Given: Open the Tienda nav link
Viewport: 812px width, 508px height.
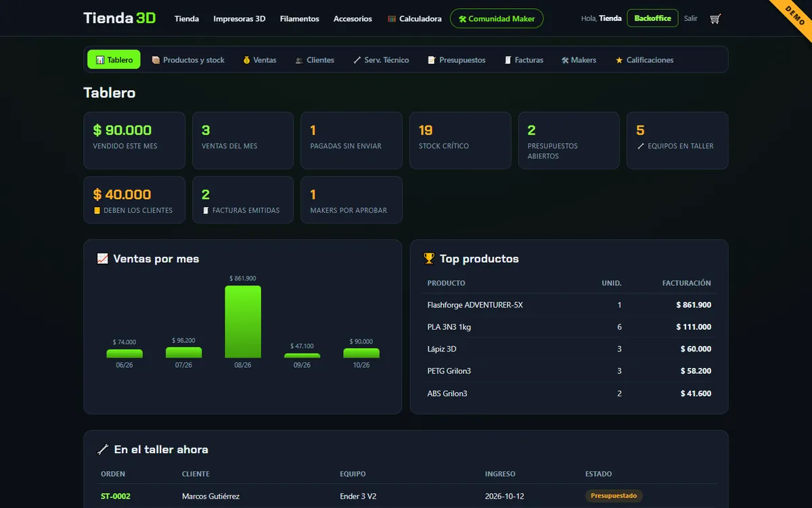Looking at the screenshot, I should click(x=187, y=19).
